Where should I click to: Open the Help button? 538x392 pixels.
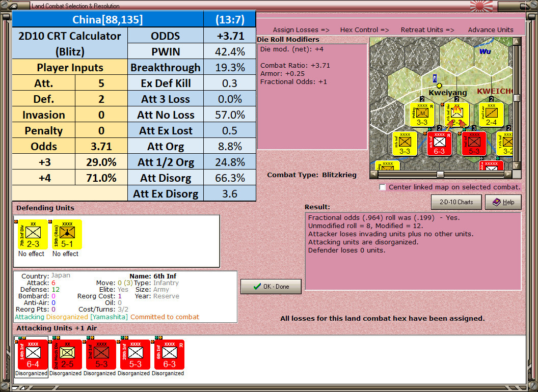[503, 202]
